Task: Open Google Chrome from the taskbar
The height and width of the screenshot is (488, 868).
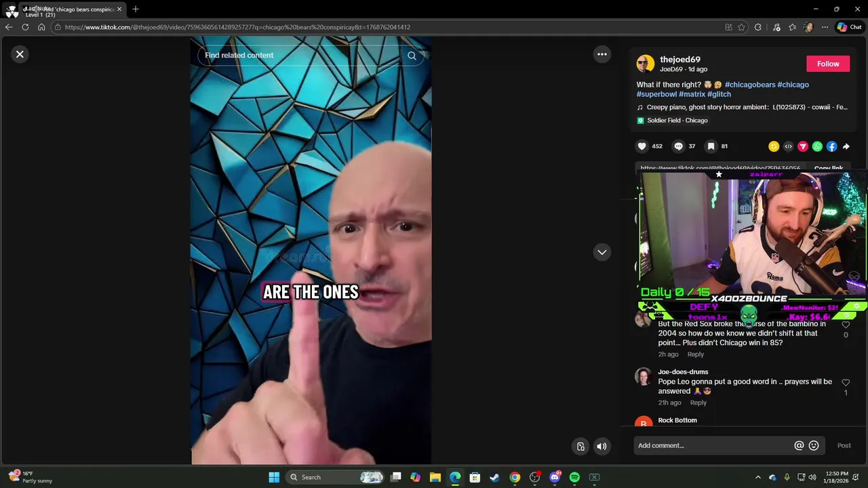Action: [x=515, y=477]
